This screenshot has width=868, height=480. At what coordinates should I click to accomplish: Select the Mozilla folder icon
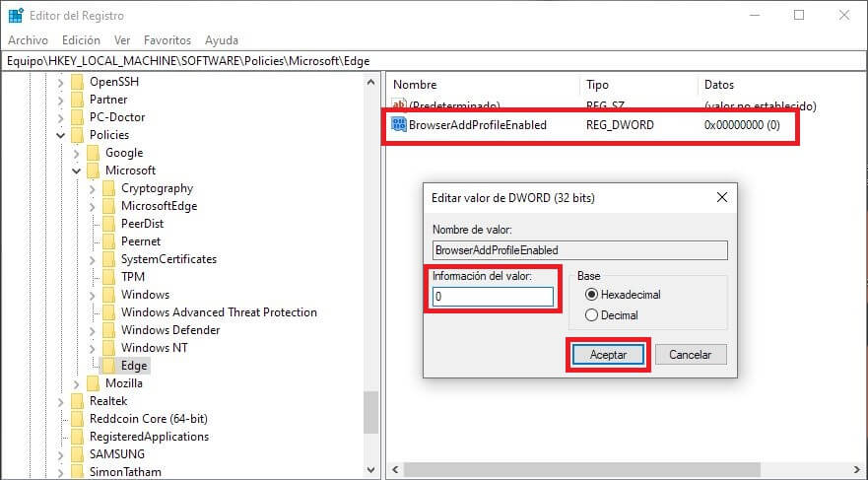(x=93, y=382)
